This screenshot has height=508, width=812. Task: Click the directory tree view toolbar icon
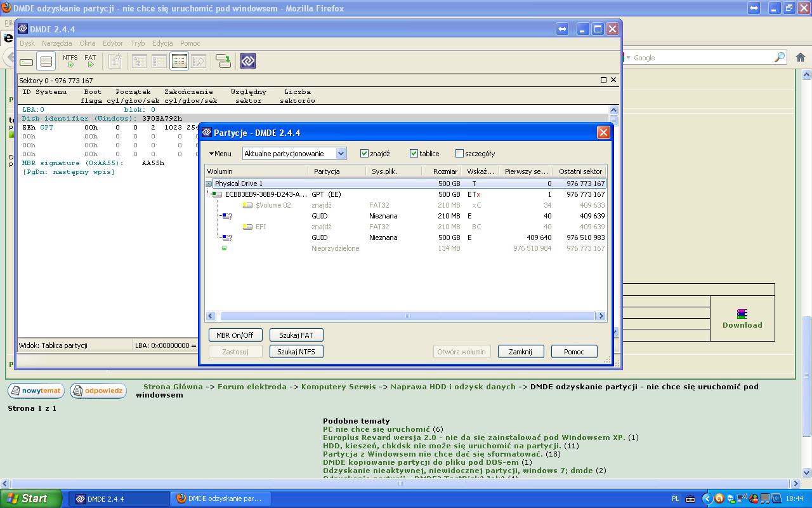click(x=140, y=61)
